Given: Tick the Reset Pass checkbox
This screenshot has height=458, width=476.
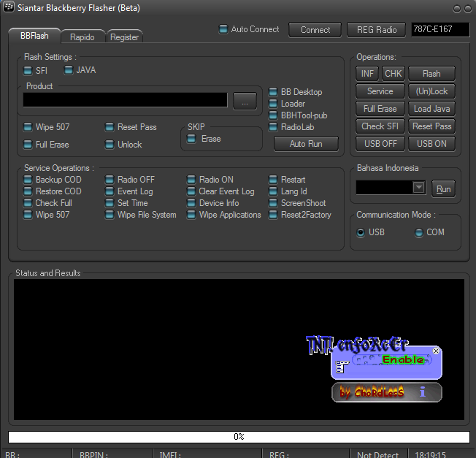Looking at the screenshot, I should (110, 127).
